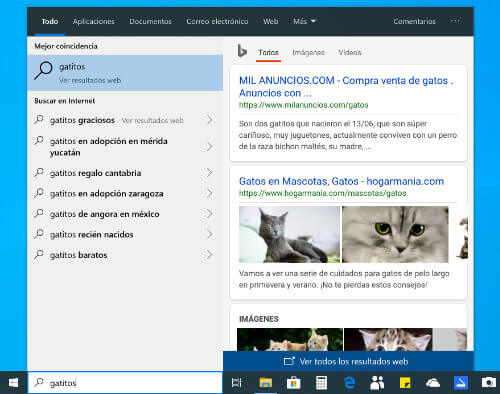
Task: Click search icon beside gatitos regalo cantabria
Action: tap(39, 172)
